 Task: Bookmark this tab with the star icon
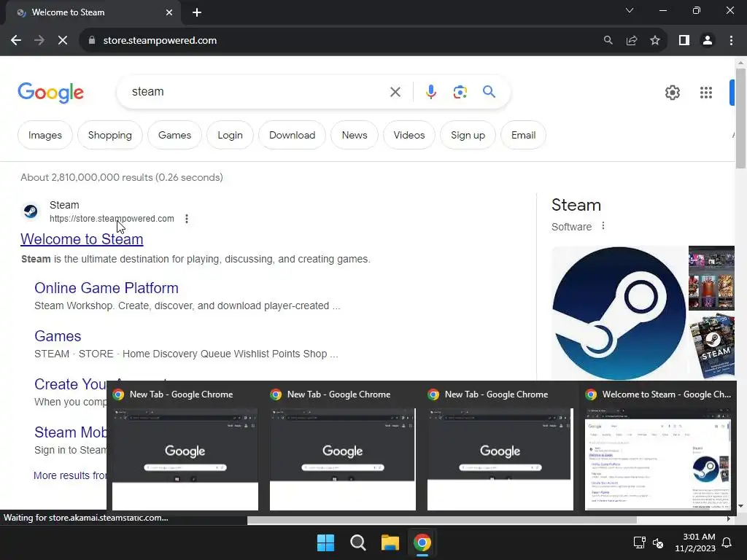tap(655, 41)
